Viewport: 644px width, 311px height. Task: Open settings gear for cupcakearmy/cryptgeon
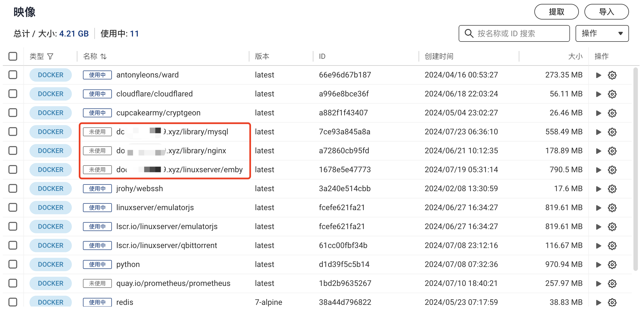612,113
